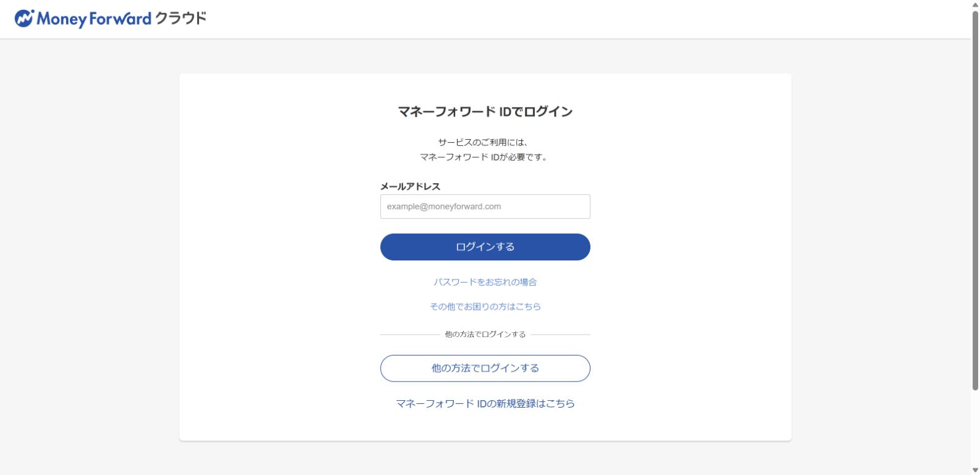
Task: Click the マネーフォワード IDでログイン heading
Action: [485, 112]
